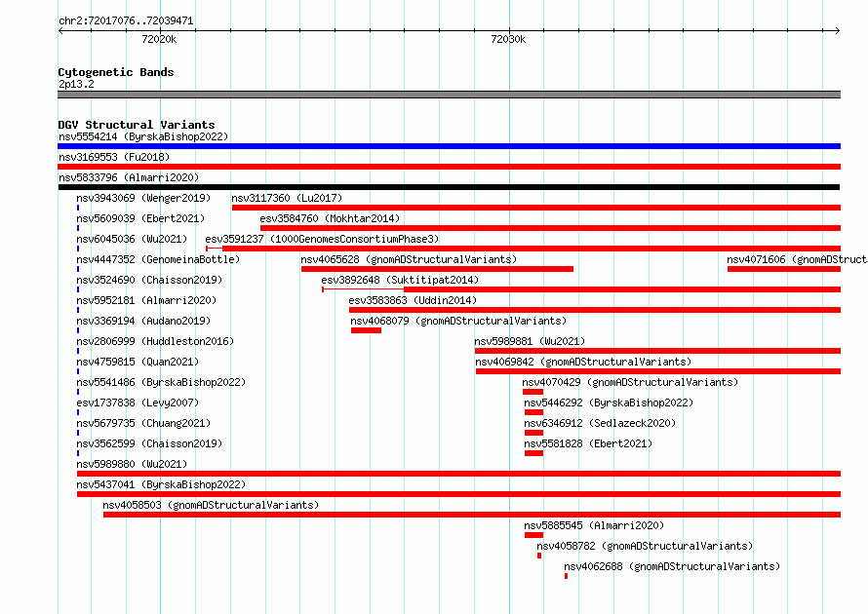The image size is (868, 614).
Task: Click the red bar under nsv4071606
Action: coord(784,269)
